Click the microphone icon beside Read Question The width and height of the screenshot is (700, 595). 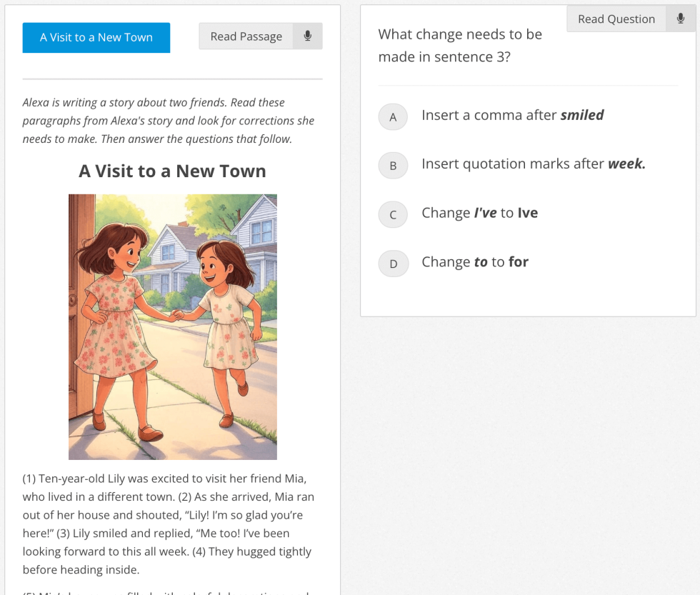pos(680,19)
